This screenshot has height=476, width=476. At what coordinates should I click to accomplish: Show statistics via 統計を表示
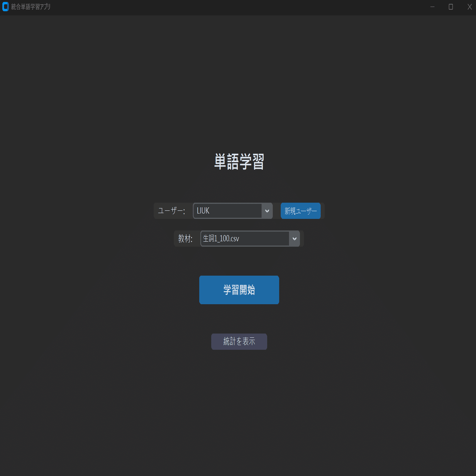pyautogui.click(x=239, y=341)
